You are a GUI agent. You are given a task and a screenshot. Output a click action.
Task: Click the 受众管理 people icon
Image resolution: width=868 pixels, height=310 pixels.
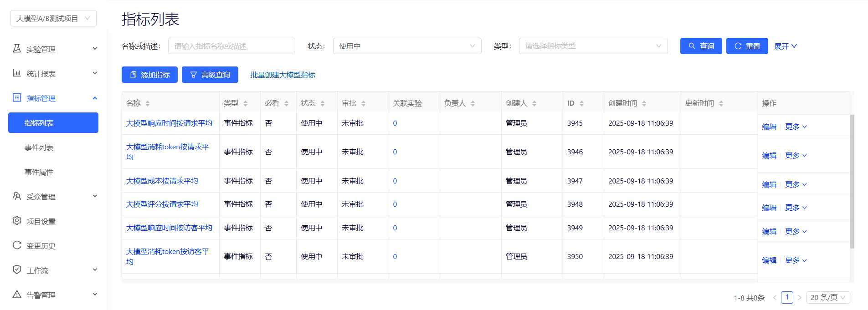tap(17, 196)
